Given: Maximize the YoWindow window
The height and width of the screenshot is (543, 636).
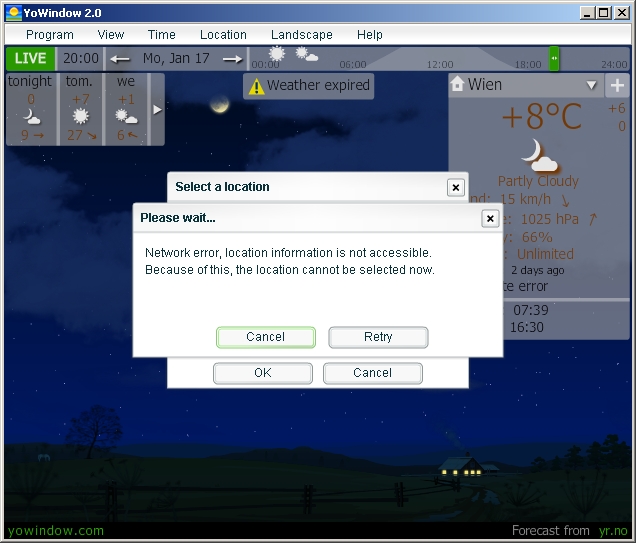Looking at the screenshot, I should pyautogui.click(x=604, y=13).
